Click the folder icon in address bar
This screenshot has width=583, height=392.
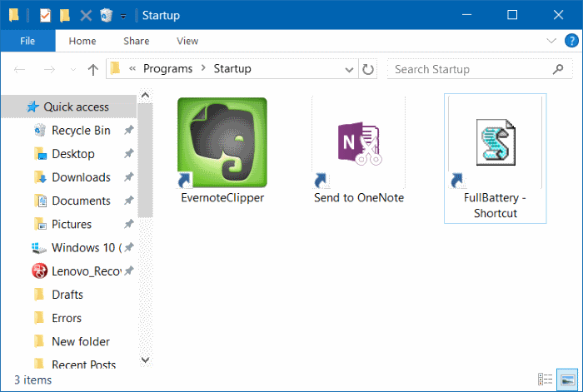coord(116,68)
